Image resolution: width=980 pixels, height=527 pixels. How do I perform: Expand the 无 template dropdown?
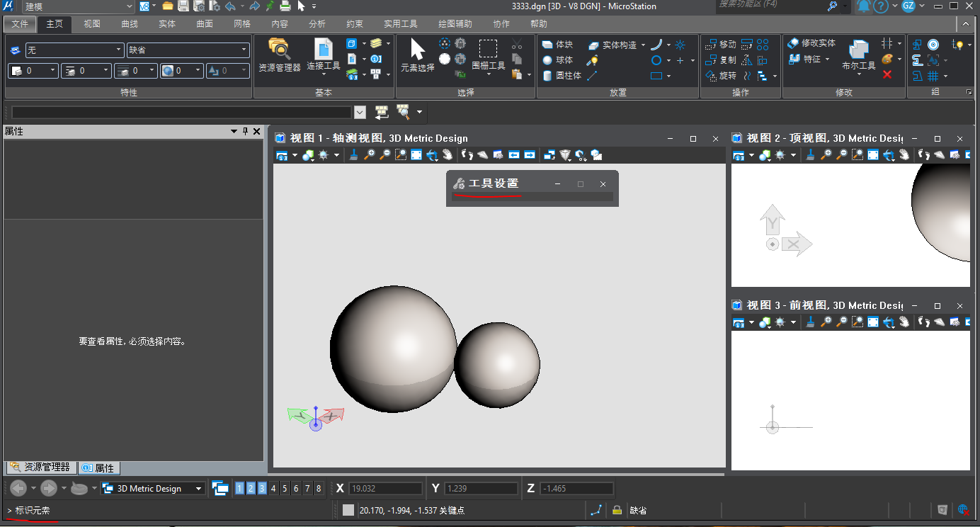pyautogui.click(x=119, y=50)
